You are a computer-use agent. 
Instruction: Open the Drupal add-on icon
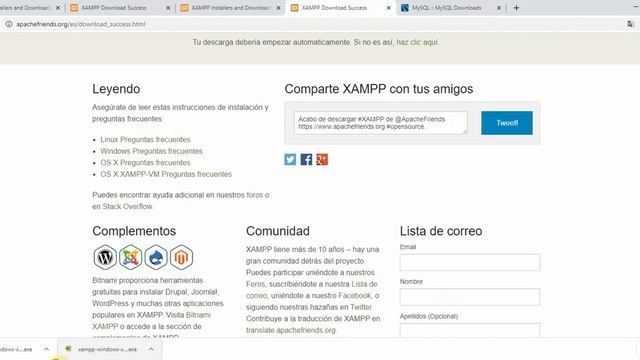pos(156,257)
